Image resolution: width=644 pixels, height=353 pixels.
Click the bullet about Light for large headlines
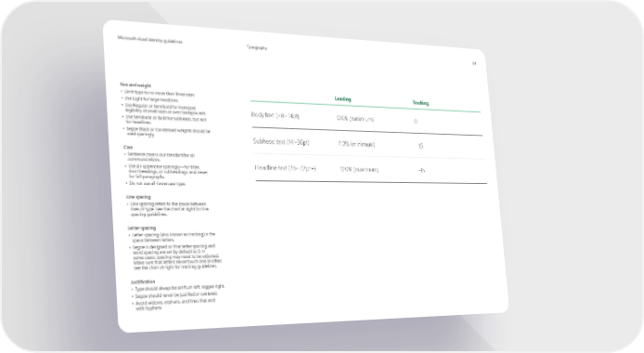[150, 99]
